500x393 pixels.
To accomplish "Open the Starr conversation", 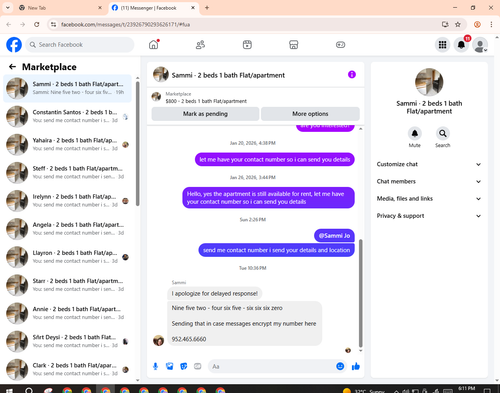I will (x=67, y=285).
